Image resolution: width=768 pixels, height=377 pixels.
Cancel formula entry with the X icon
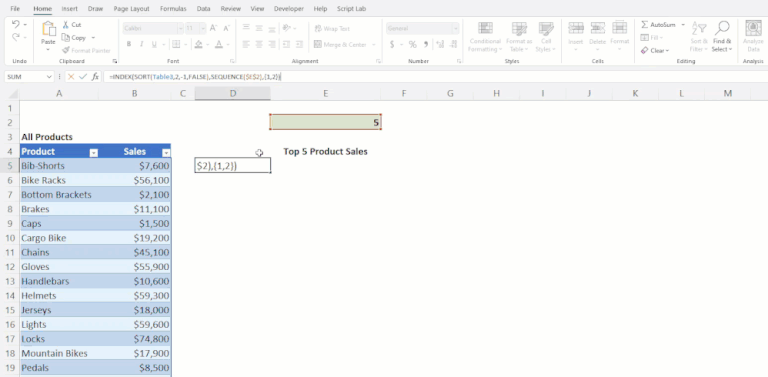[x=71, y=77]
